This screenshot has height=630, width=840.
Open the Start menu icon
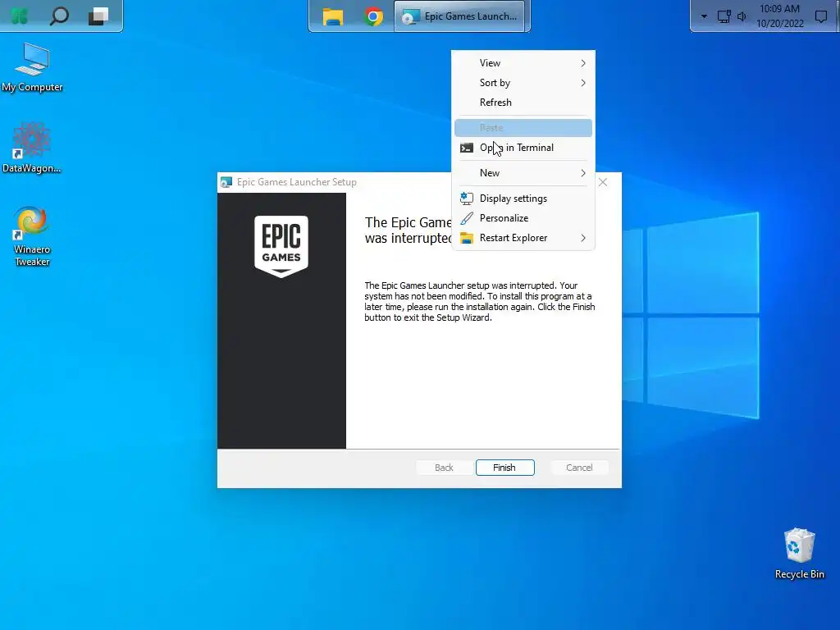click(20, 16)
